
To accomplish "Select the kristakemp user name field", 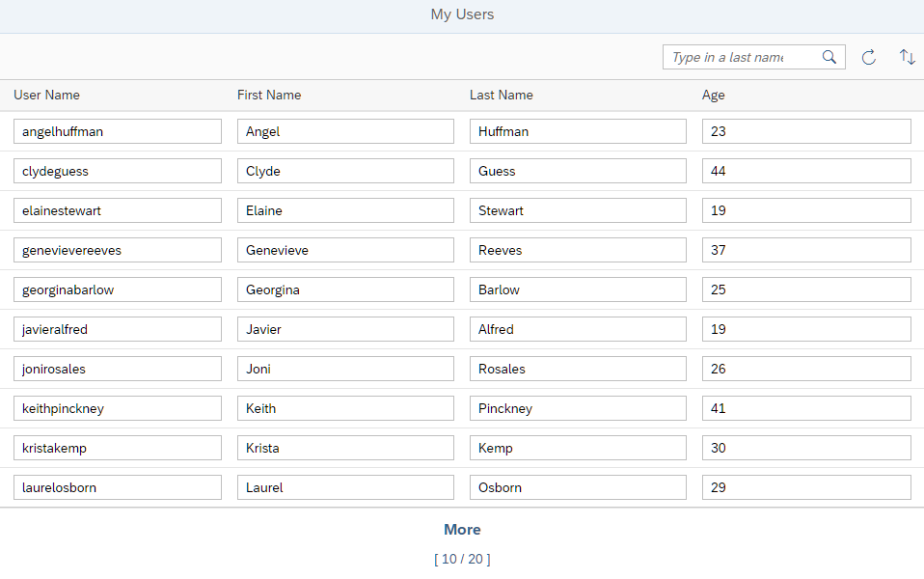I will point(118,448).
